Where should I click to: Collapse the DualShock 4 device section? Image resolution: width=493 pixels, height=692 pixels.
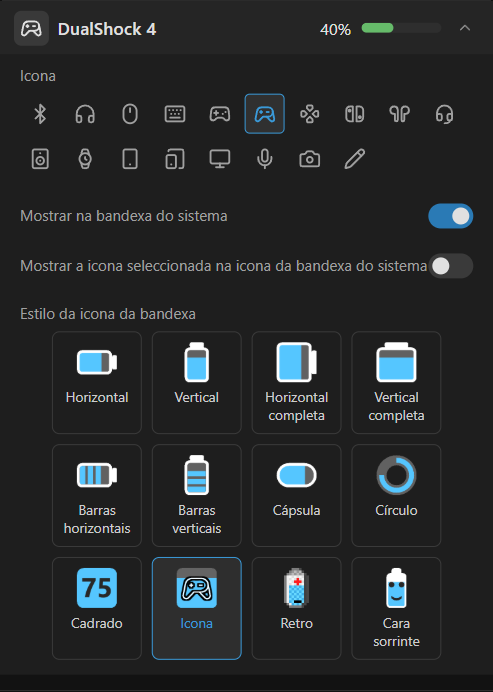[465, 28]
